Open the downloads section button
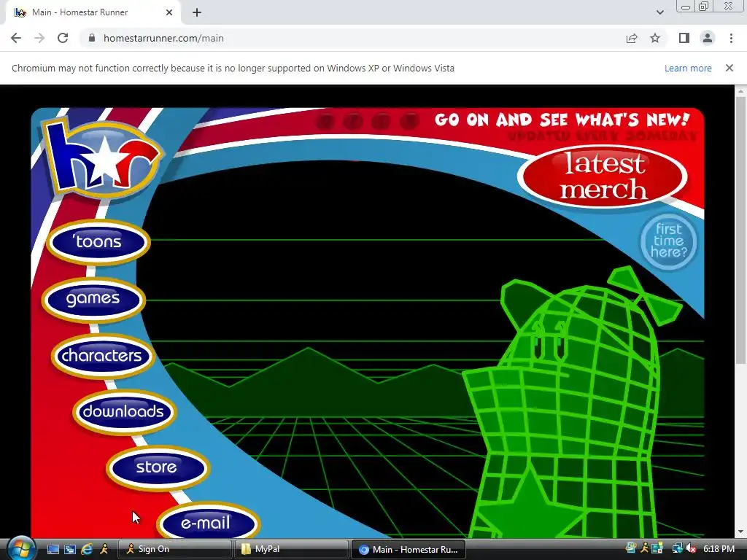The image size is (747, 560). tap(124, 412)
